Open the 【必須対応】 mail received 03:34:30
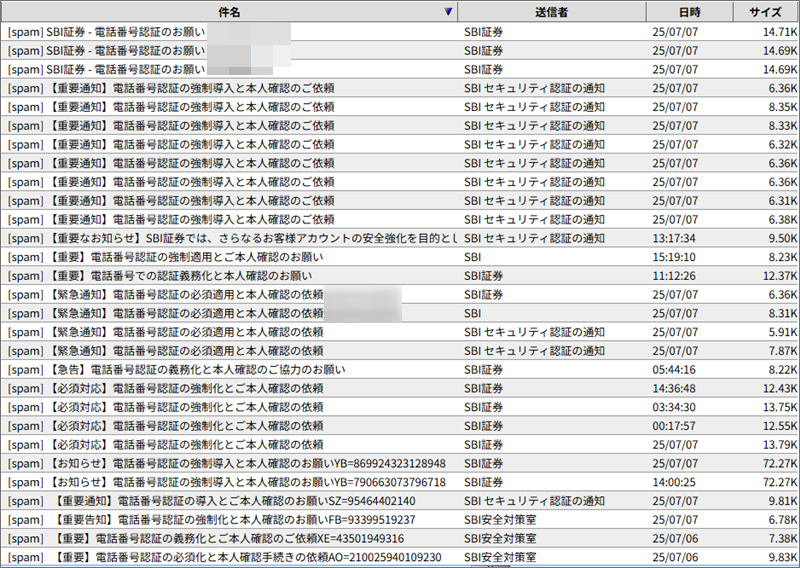The height and width of the screenshot is (568, 800). (400, 407)
